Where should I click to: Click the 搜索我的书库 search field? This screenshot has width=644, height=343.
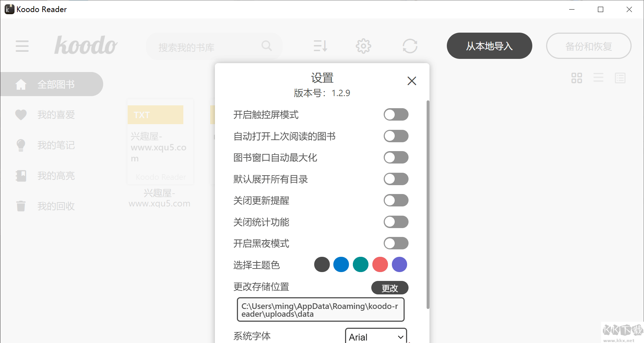point(209,46)
